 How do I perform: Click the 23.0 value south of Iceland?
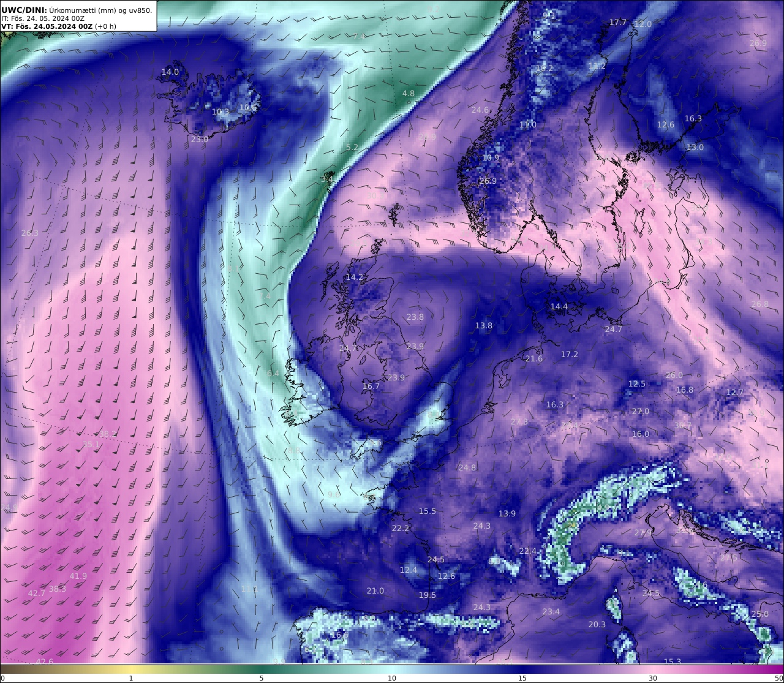pyautogui.click(x=200, y=139)
